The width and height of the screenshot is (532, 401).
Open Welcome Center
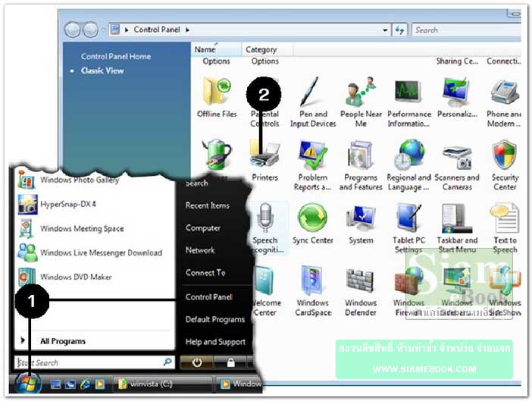point(266,291)
